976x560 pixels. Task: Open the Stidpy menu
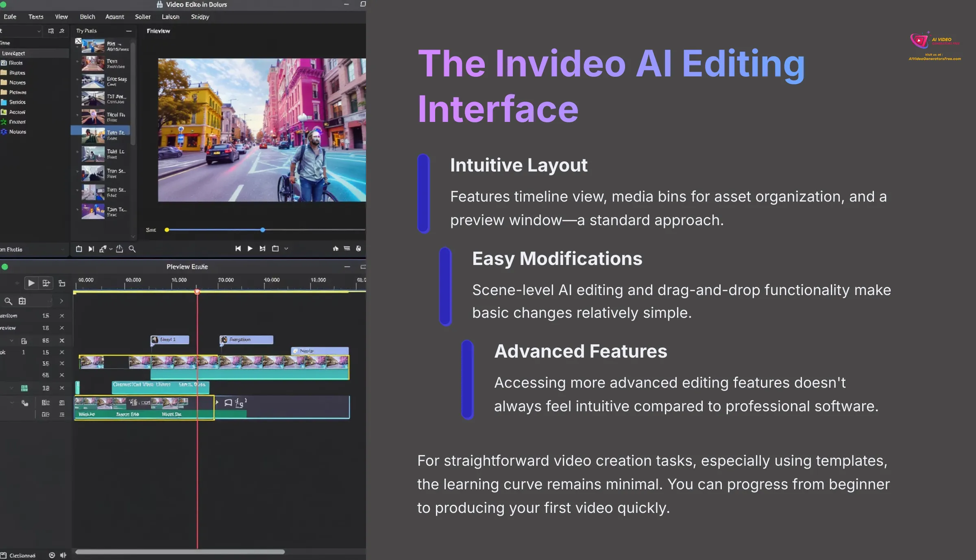coord(200,17)
